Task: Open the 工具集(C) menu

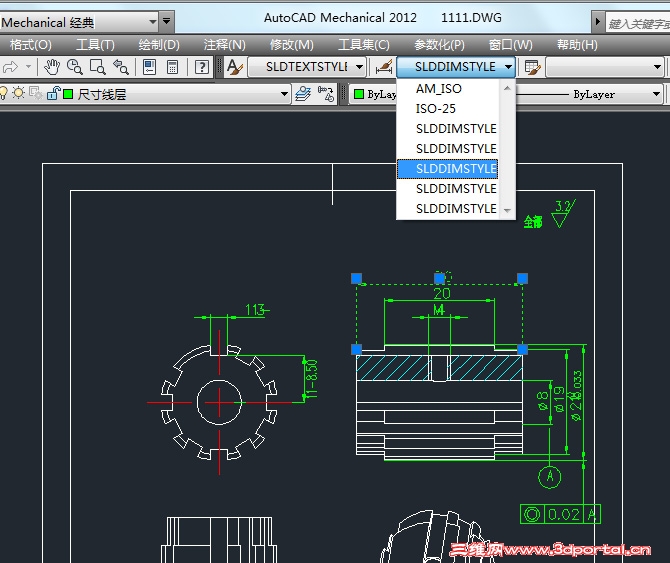Action: tap(364, 45)
